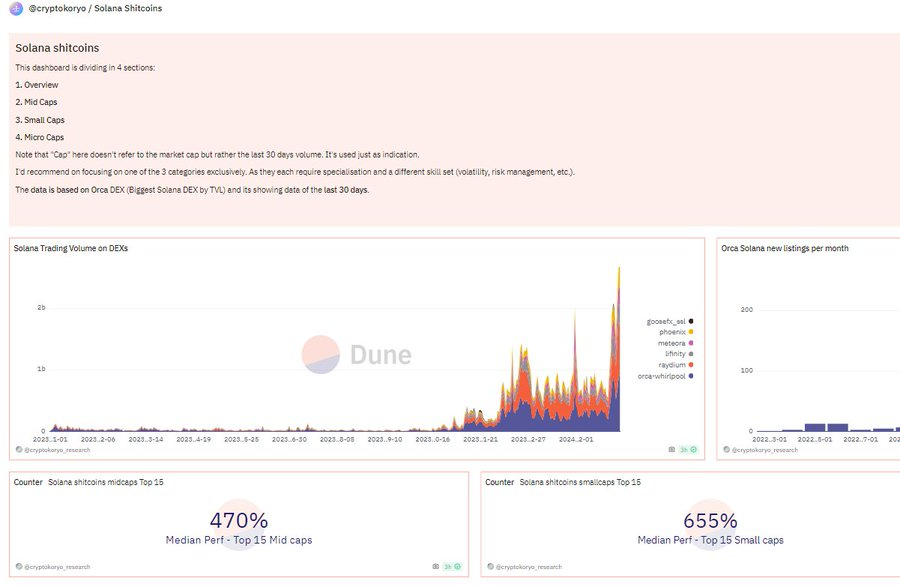Click camera icon in midcaps counter widget
This screenshot has height=587, width=900.
435,566
